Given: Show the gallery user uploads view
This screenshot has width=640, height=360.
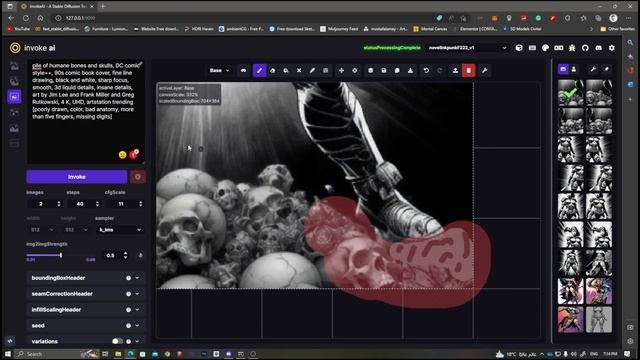Looking at the screenshot, I should 574,69.
